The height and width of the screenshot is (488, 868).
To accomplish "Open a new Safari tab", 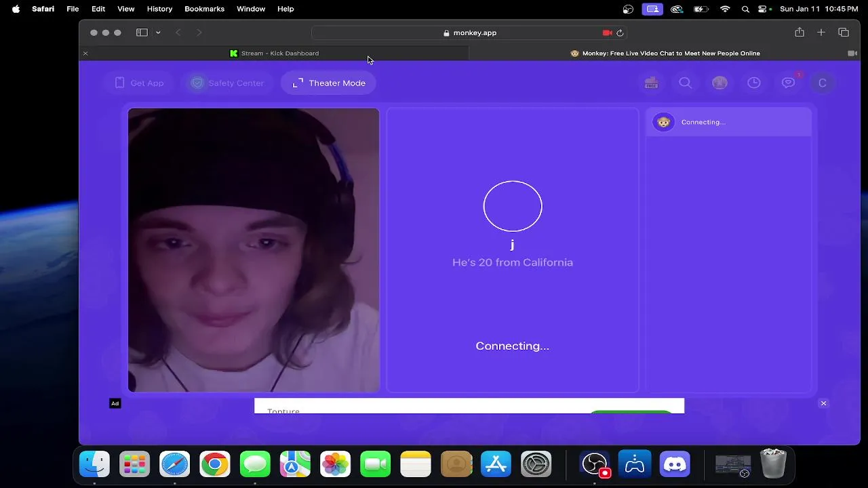I will pyautogui.click(x=821, y=33).
